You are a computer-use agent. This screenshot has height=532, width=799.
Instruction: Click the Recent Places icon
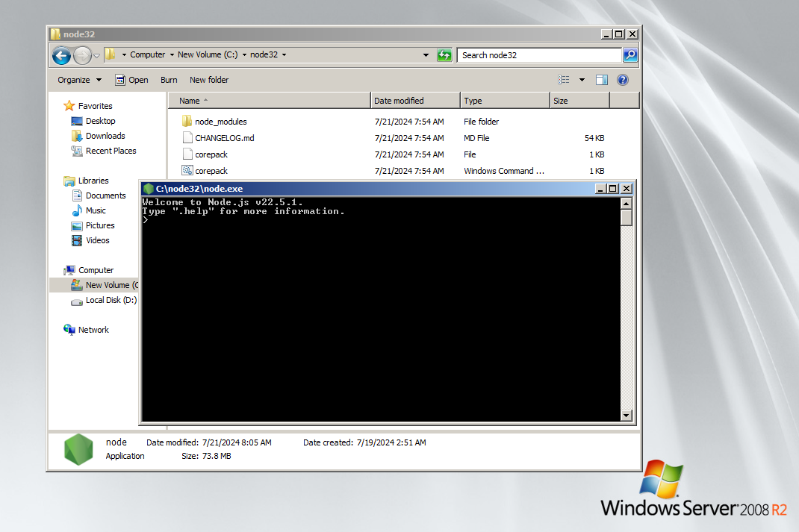(x=77, y=151)
